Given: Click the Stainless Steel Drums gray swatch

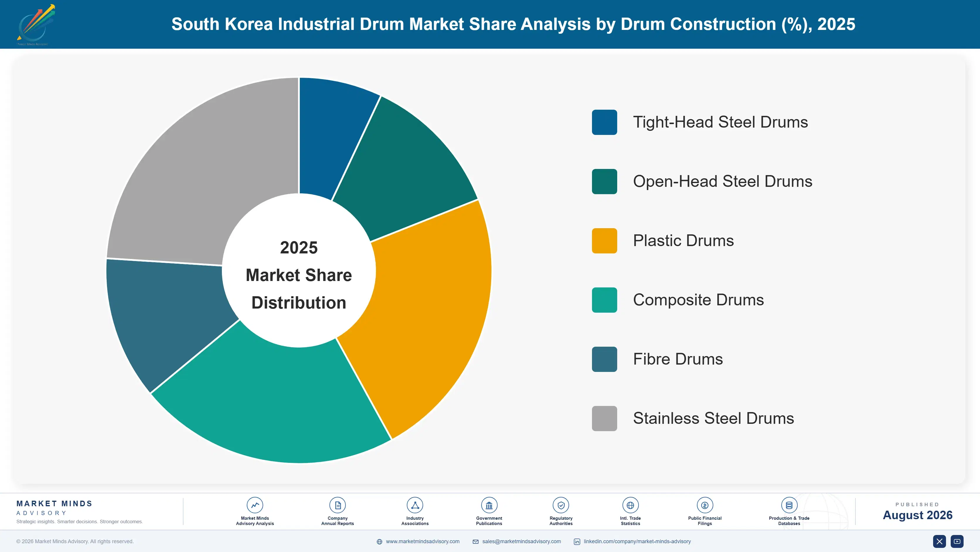Looking at the screenshot, I should (x=605, y=418).
